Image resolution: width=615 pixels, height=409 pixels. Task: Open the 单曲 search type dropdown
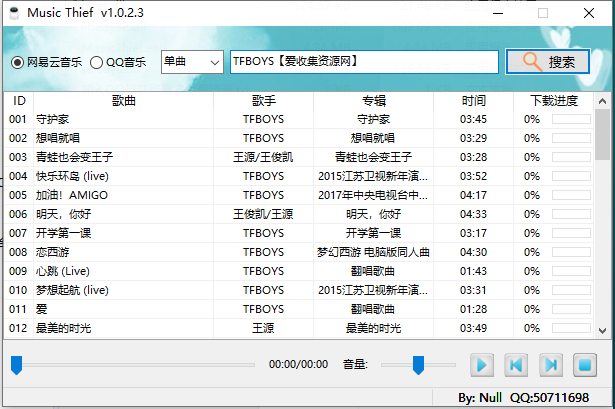click(191, 62)
